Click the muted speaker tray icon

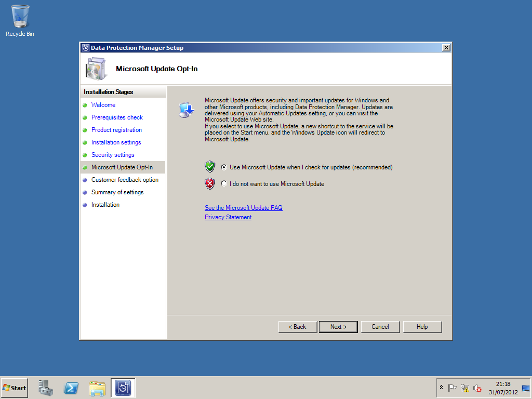click(477, 388)
